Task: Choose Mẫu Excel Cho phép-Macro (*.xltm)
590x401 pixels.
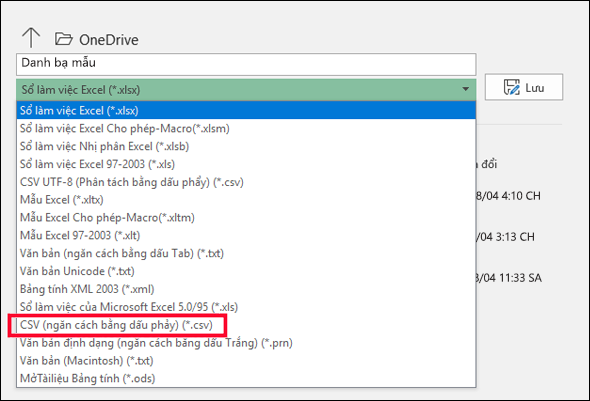Action: click(x=246, y=218)
